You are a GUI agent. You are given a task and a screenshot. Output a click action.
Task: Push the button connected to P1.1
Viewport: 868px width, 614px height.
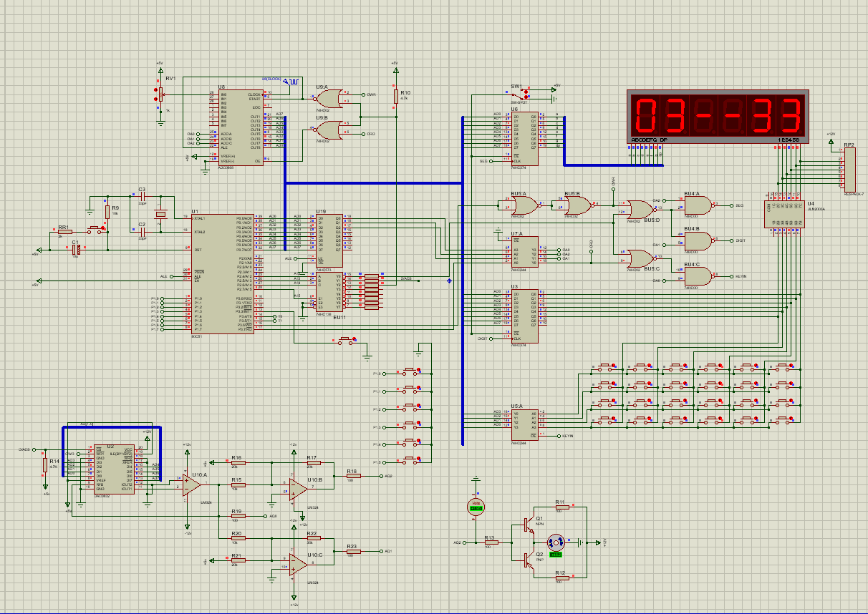[410, 391]
